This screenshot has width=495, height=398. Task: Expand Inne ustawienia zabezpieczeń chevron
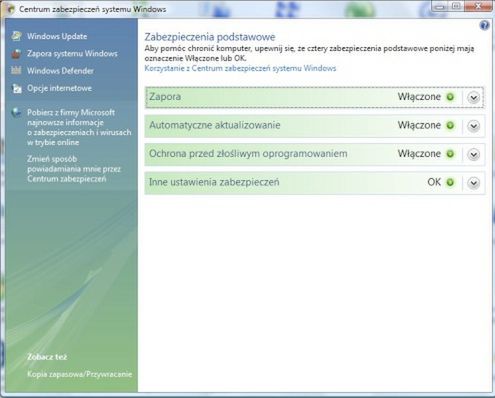tap(474, 183)
